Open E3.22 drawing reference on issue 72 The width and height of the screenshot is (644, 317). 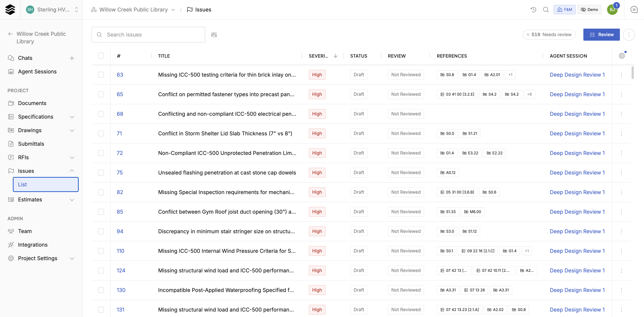pyautogui.click(x=470, y=153)
